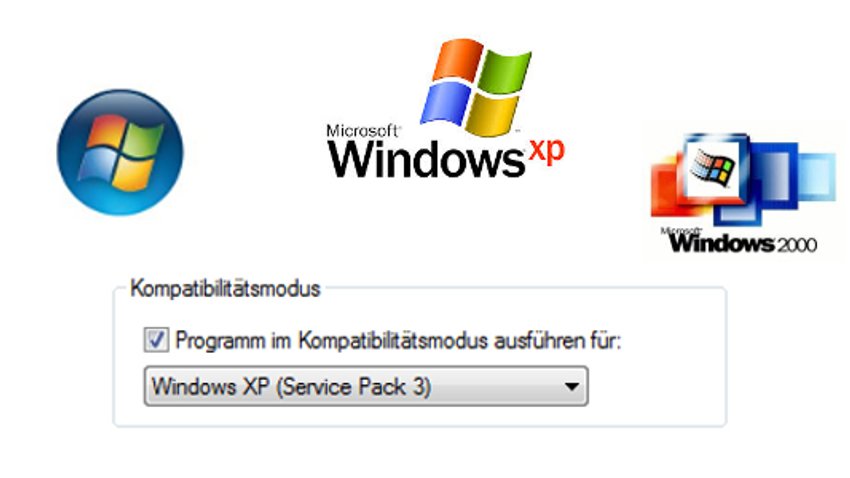This screenshot has height=478, width=850.
Task: Click the white flag tile in Windows 2000 logo
Action: [x=713, y=167]
